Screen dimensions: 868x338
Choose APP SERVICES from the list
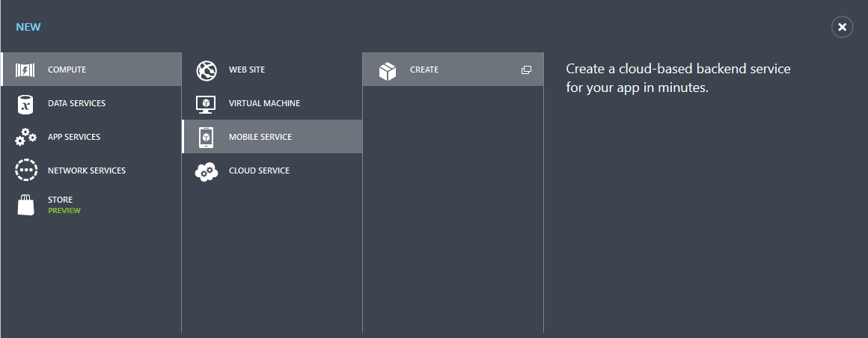(91, 137)
